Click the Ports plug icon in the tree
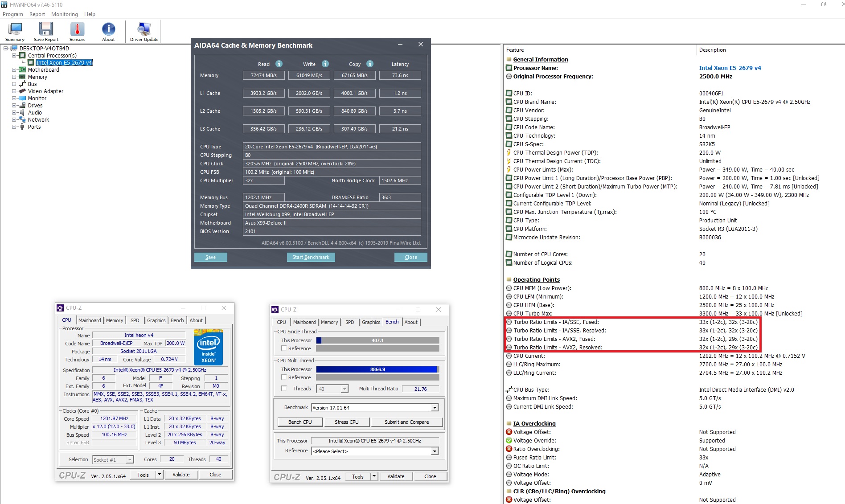 (x=22, y=127)
